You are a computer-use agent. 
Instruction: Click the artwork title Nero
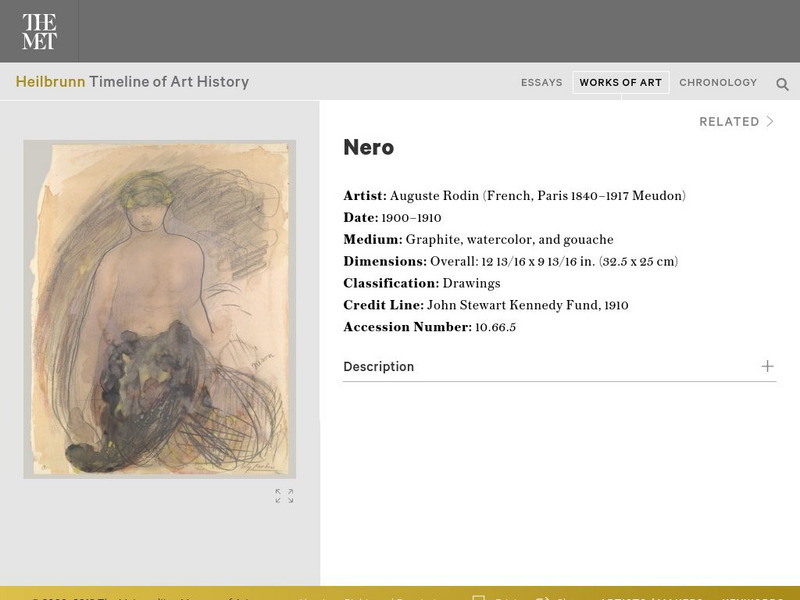coord(368,147)
